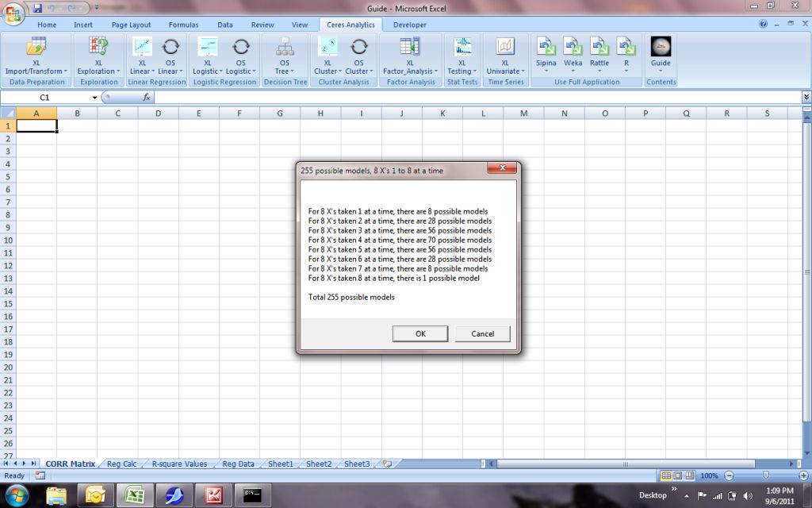Open the Excel taskbar icon
Image resolution: width=812 pixels, height=508 pixels.
point(135,495)
